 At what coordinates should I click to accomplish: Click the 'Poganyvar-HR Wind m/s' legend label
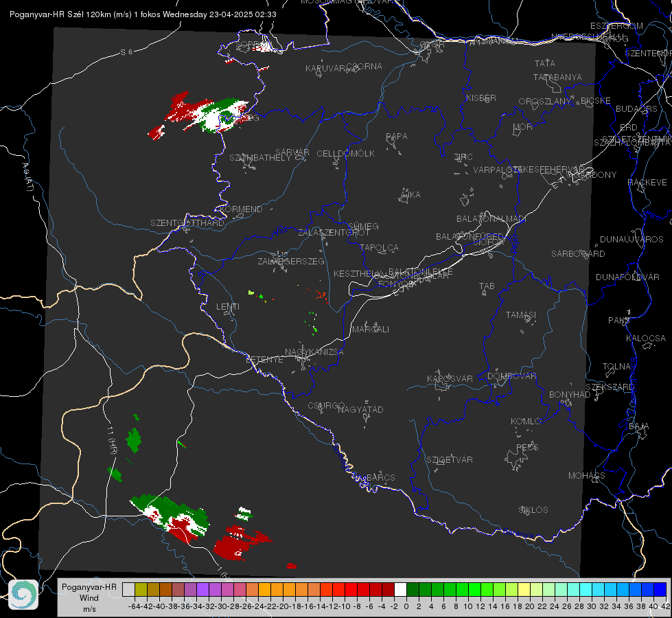pyautogui.click(x=89, y=598)
